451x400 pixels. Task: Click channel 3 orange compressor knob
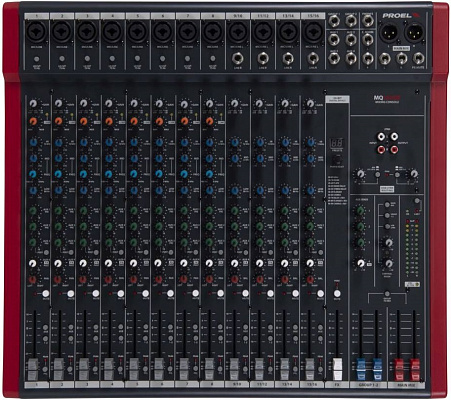83,121
